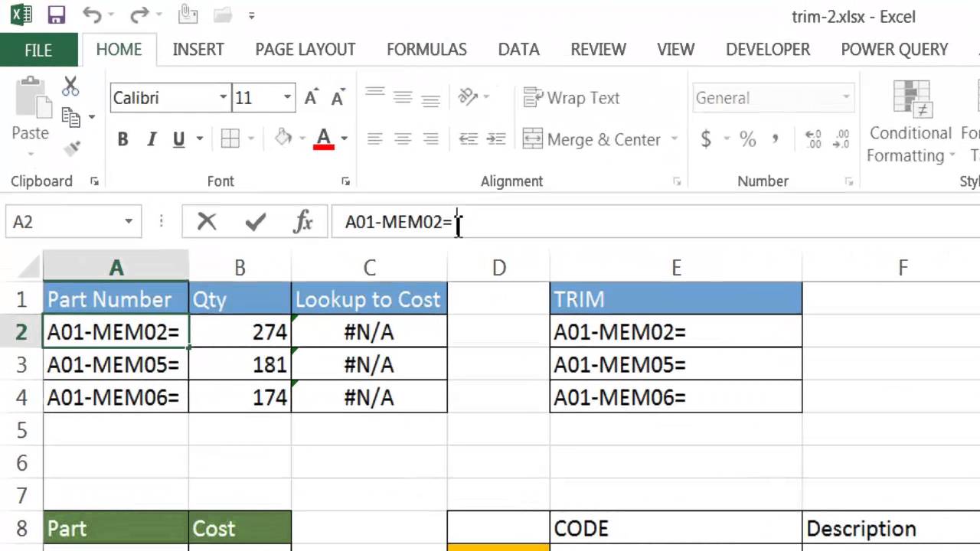
Task: Apply Comma style
Action: [776, 139]
